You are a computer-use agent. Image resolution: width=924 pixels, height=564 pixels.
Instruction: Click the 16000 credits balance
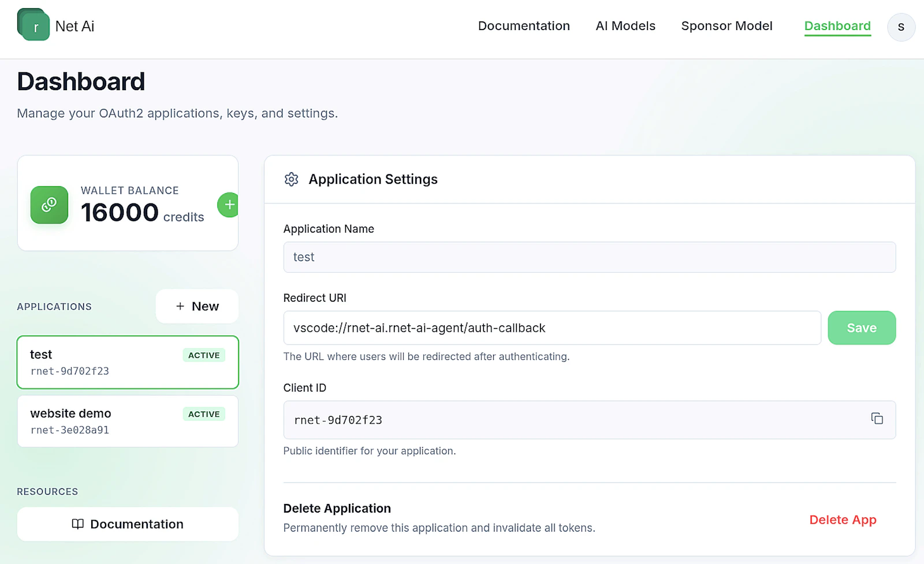(x=142, y=213)
